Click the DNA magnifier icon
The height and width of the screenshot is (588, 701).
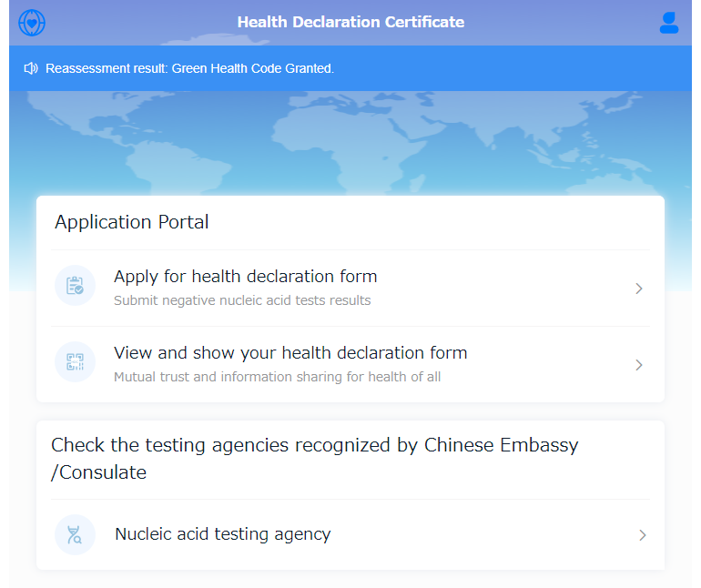click(x=75, y=534)
